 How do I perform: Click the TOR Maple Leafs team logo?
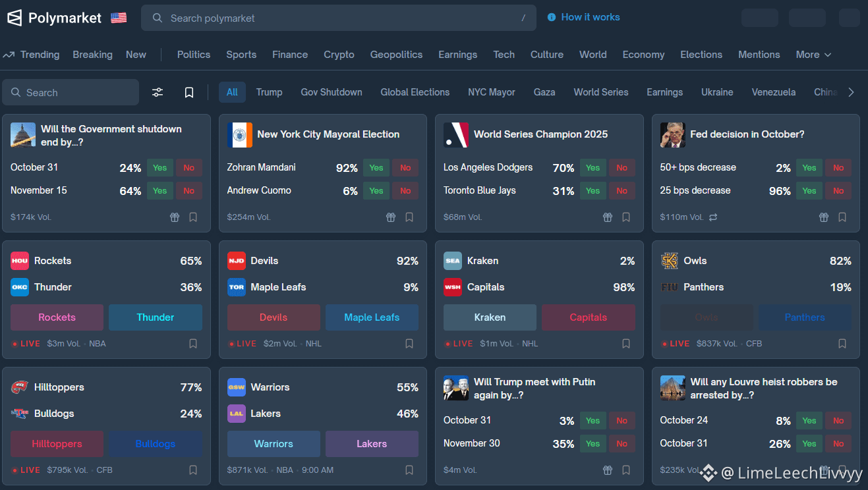tap(237, 287)
